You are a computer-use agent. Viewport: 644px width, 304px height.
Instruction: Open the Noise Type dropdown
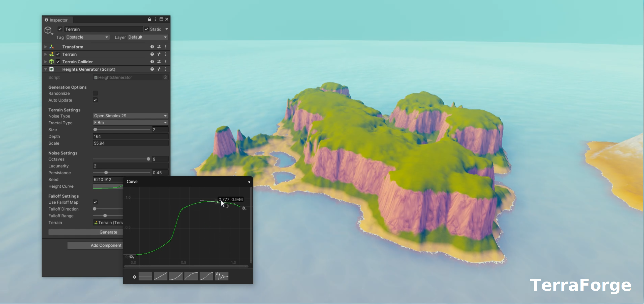130,116
